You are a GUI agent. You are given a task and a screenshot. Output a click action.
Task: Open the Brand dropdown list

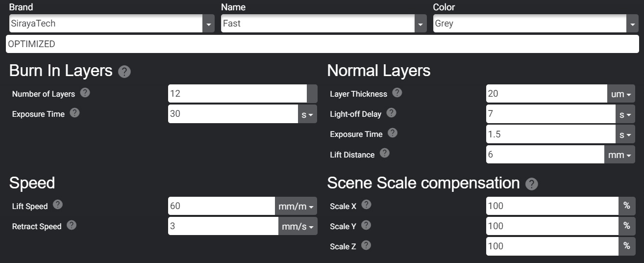coord(209,24)
